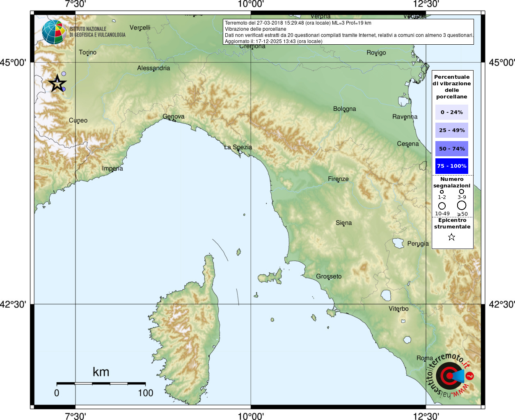The height and width of the screenshot is (420, 515).
Task: Select the 75 - 100% color swatch
Action: (451, 166)
